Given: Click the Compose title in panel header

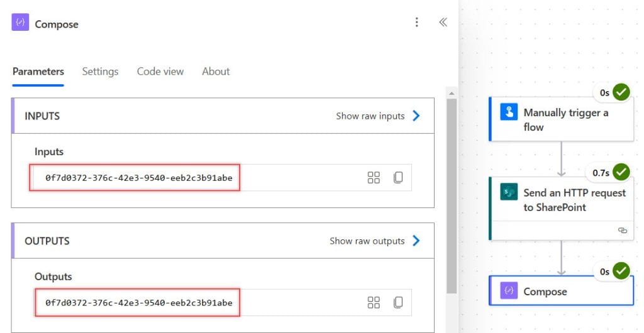Looking at the screenshot, I should coord(57,25).
